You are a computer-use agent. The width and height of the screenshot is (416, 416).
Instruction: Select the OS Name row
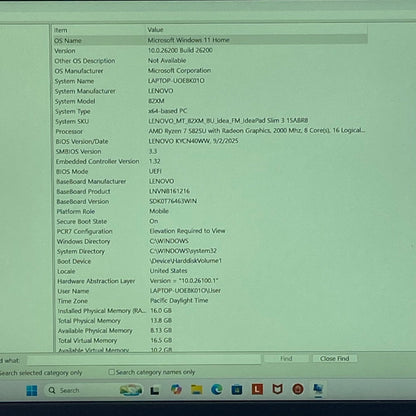point(210,40)
